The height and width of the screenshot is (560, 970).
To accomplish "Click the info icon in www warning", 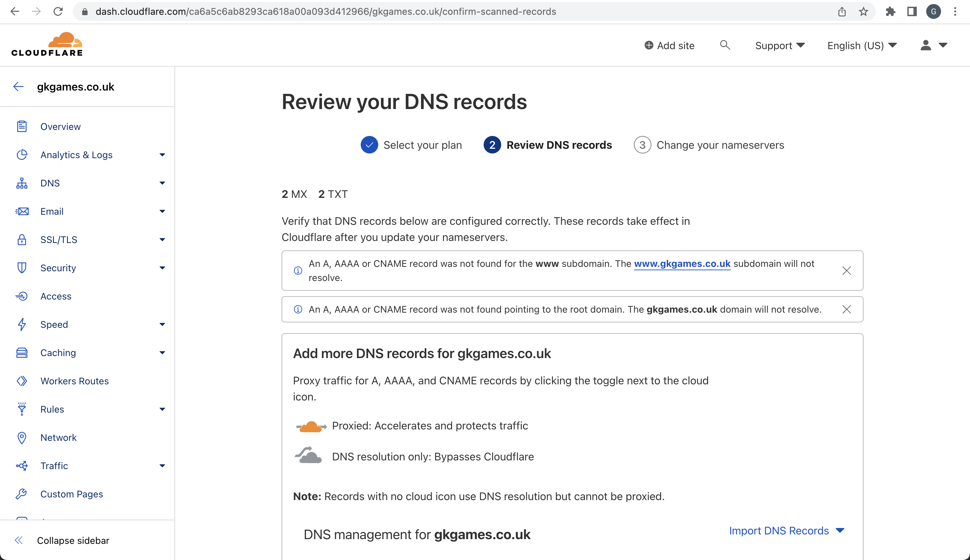I will point(298,270).
